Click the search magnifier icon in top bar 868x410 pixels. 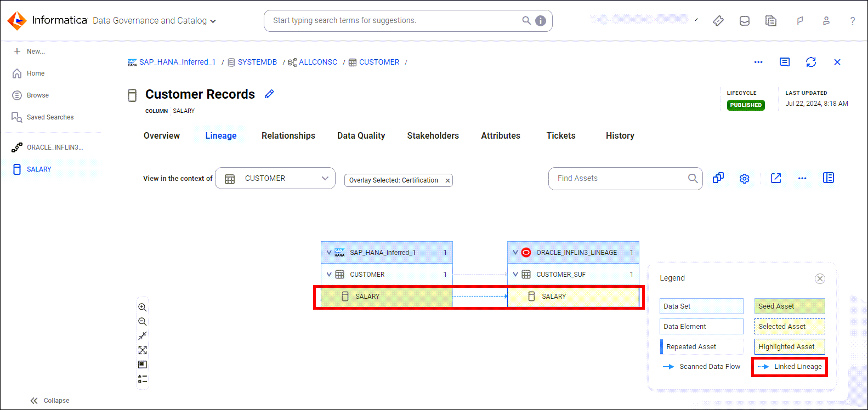pyautogui.click(x=526, y=20)
